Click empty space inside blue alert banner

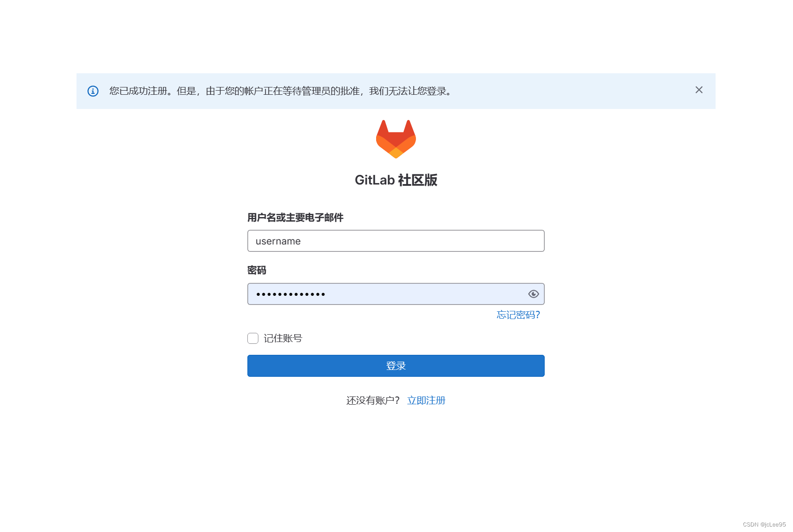click(573, 91)
